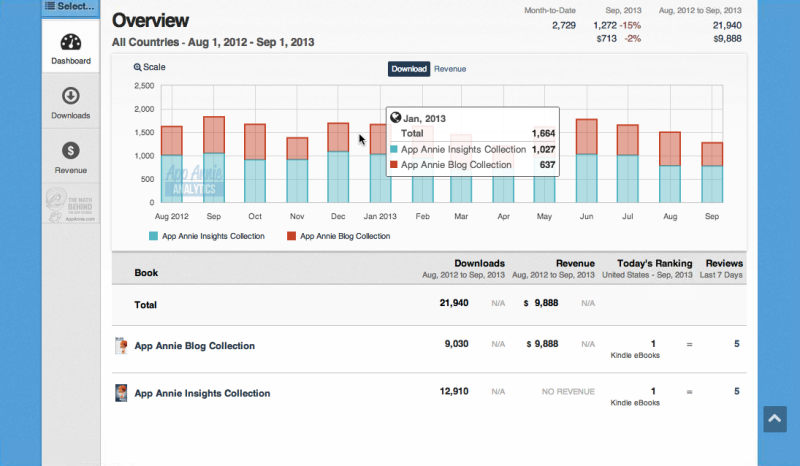Click Insights Collection reviews count 5
This screenshot has height=466, width=800.
[x=736, y=391]
